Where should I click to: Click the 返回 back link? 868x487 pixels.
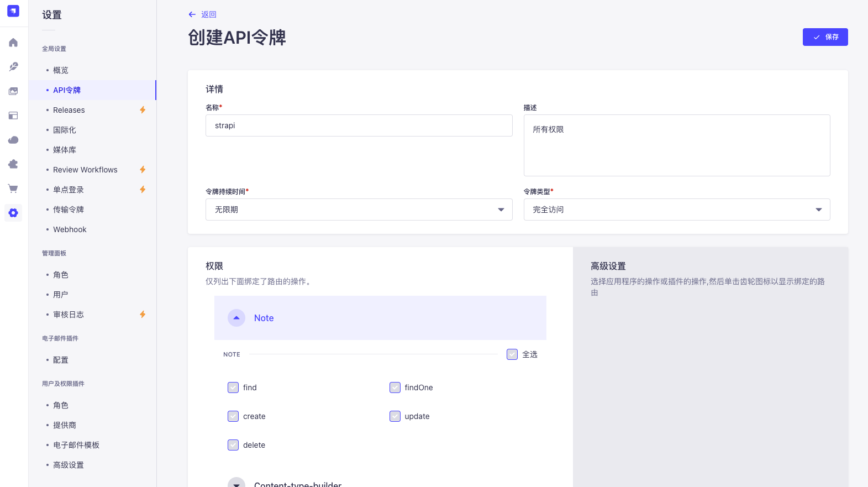click(x=203, y=14)
